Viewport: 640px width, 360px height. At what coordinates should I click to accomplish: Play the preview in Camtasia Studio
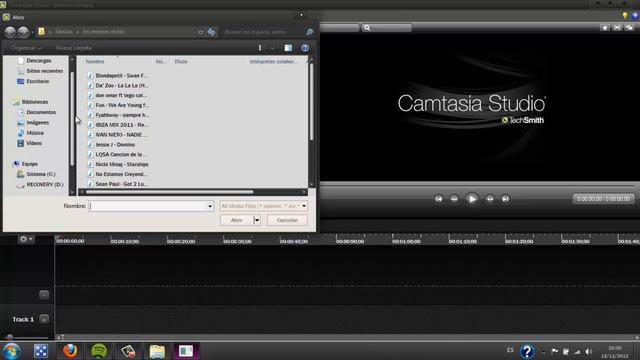click(x=472, y=199)
